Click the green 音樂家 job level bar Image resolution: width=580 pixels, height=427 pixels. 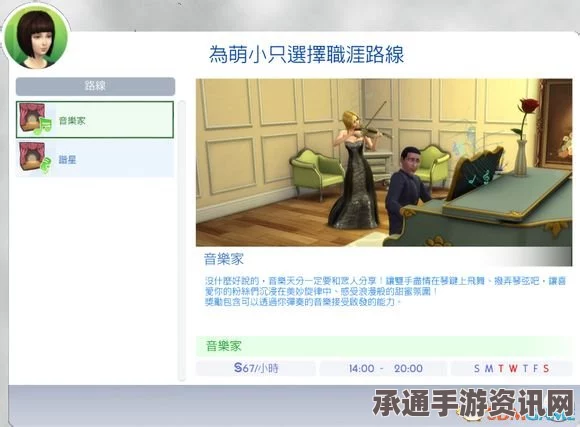(384, 346)
